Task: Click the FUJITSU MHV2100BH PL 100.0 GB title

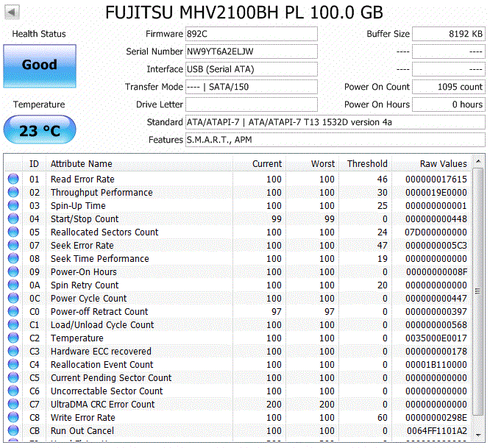Action: click(244, 13)
